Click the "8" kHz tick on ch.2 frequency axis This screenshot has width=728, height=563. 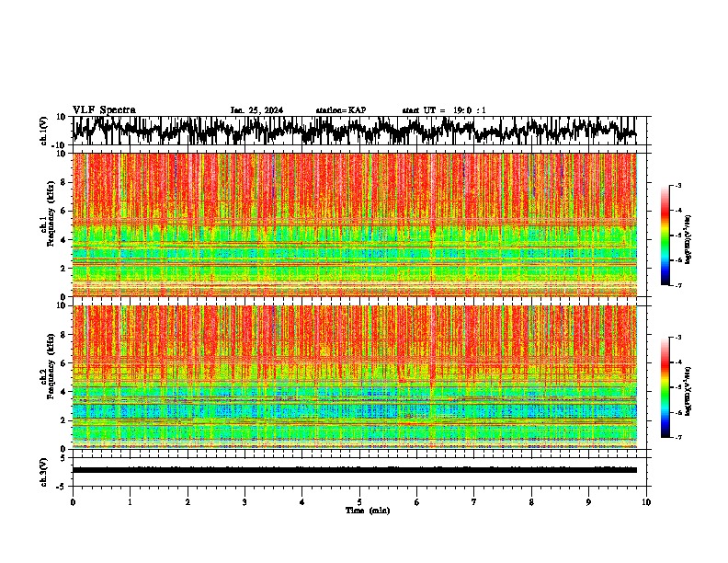64,335
